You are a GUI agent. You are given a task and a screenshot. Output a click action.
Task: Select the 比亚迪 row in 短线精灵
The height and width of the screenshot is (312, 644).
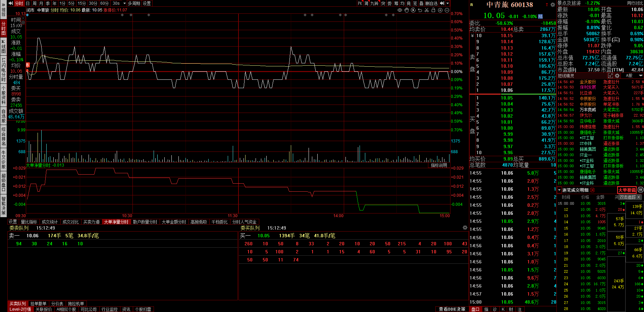600,93
